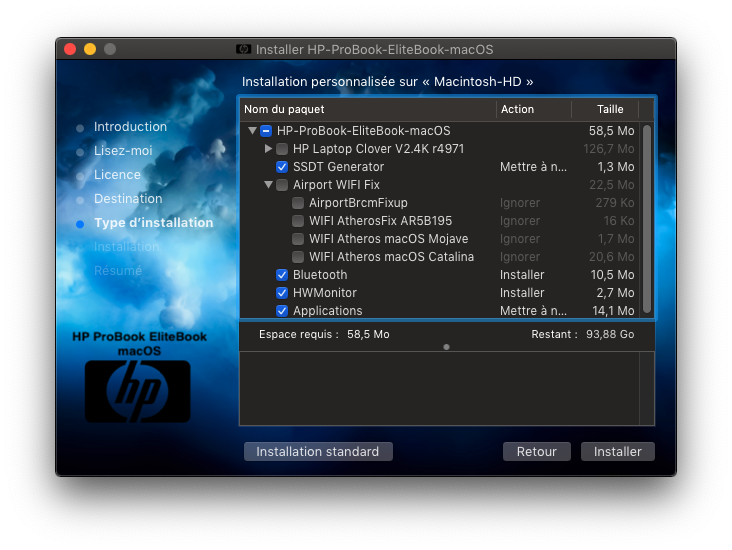This screenshot has height=550, width=732.
Task: Click the blue Type d'installation step bullet
Action: coord(80,224)
